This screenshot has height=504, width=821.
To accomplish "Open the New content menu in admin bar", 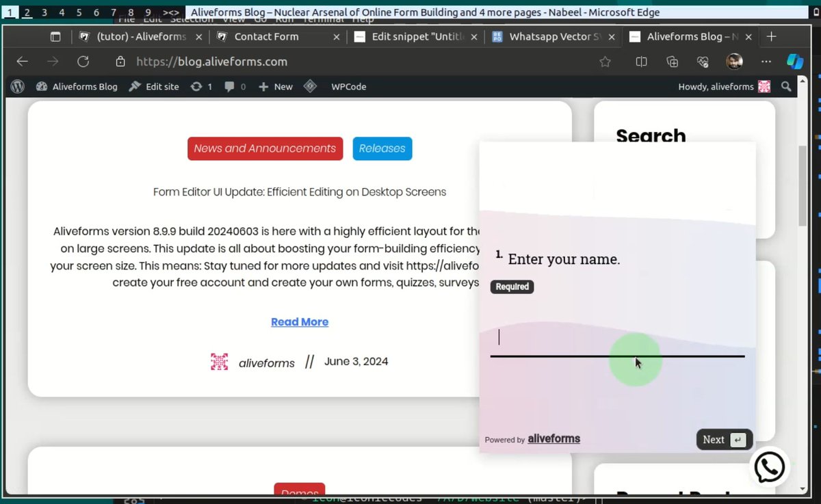I will pyautogui.click(x=275, y=87).
